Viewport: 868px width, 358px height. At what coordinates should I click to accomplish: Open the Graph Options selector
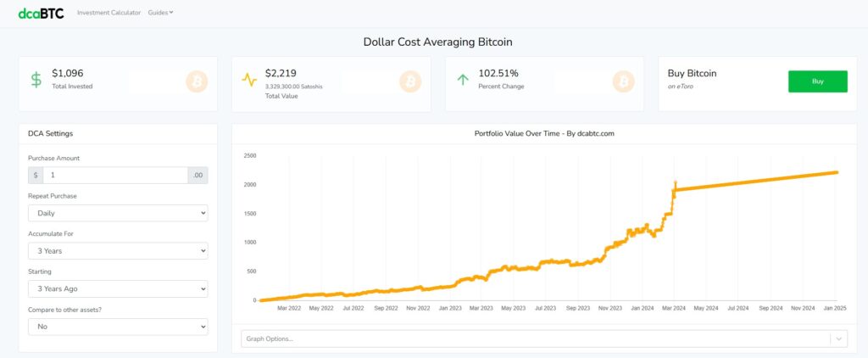click(534, 338)
